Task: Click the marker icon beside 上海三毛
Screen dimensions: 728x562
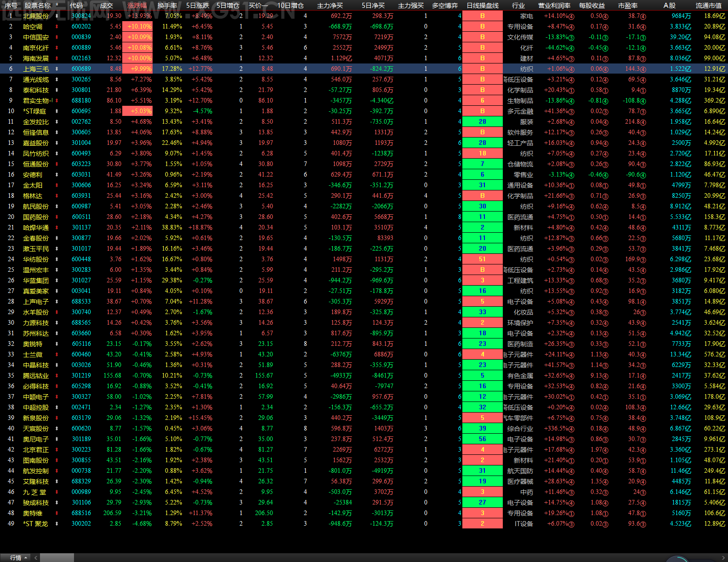Action: coord(57,69)
